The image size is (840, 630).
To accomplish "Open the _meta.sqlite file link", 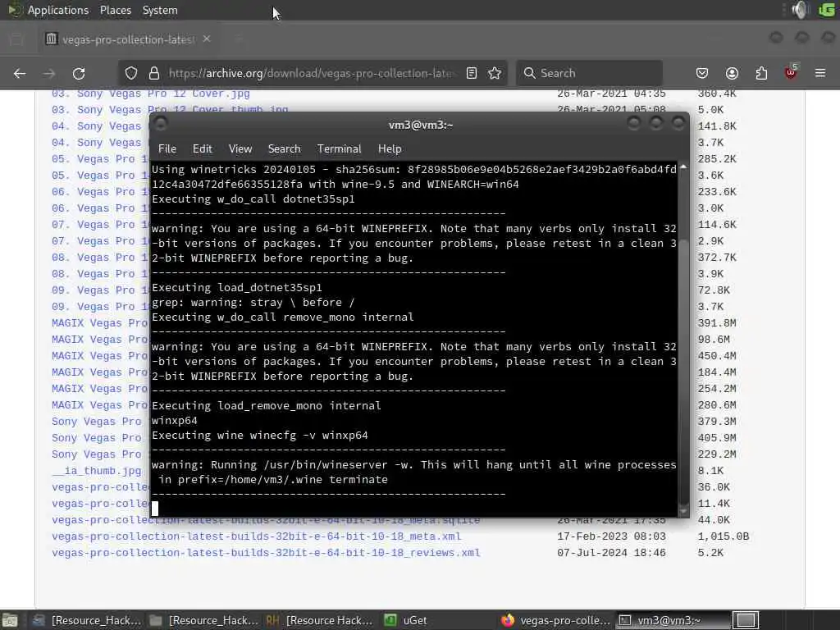I will coord(266,520).
